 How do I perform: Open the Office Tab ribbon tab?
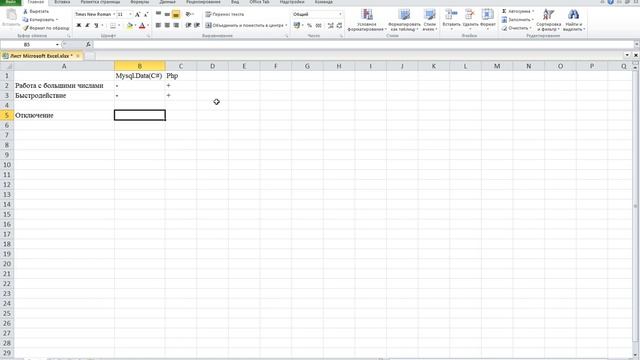tap(260, 2)
